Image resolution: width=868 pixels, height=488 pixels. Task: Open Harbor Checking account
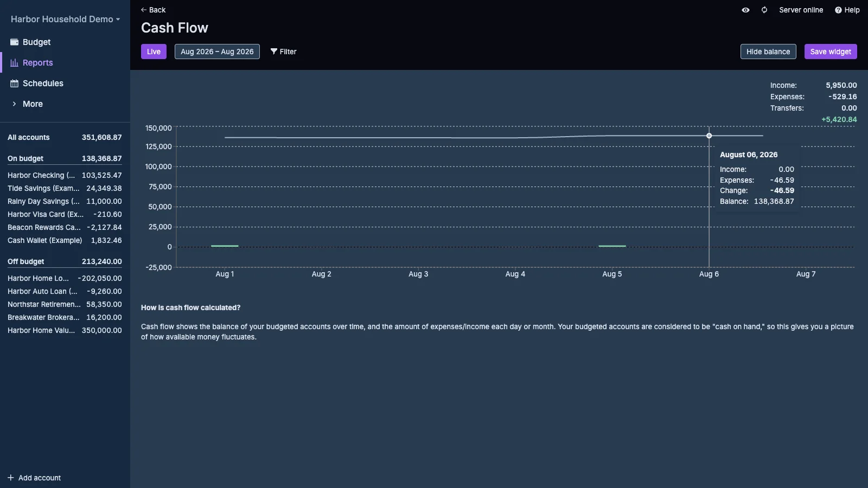coord(65,175)
